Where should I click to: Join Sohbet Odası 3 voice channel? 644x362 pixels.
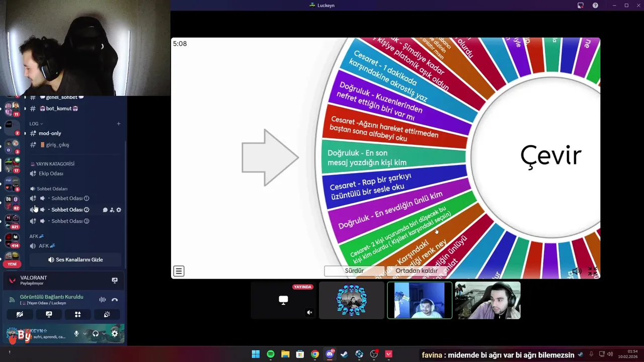[x=70, y=221]
